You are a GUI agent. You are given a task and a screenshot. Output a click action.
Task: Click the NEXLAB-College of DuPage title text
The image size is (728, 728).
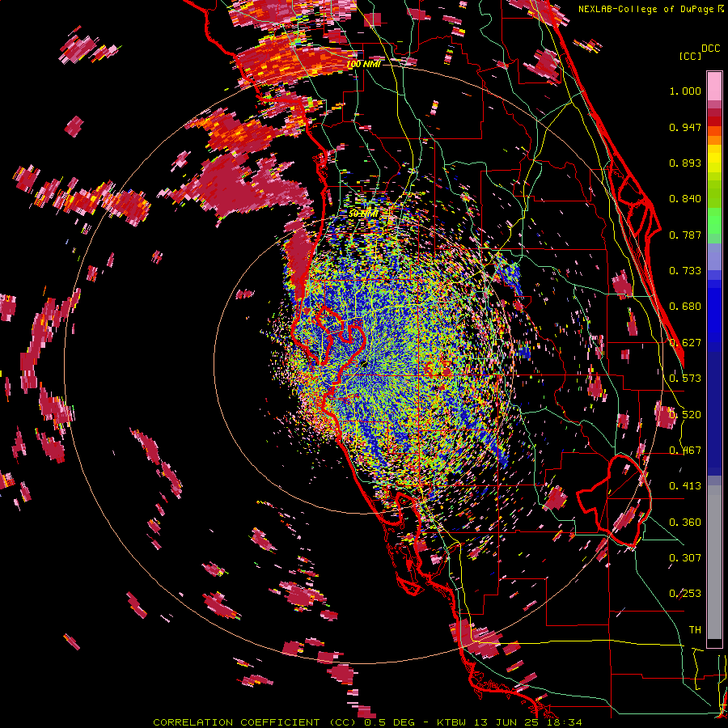[x=651, y=9]
